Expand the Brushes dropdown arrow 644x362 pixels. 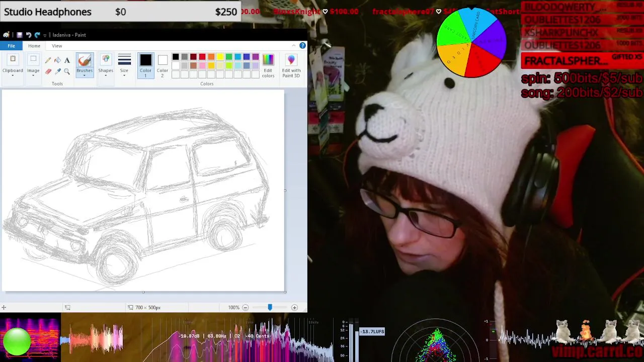pyautogui.click(x=85, y=75)
